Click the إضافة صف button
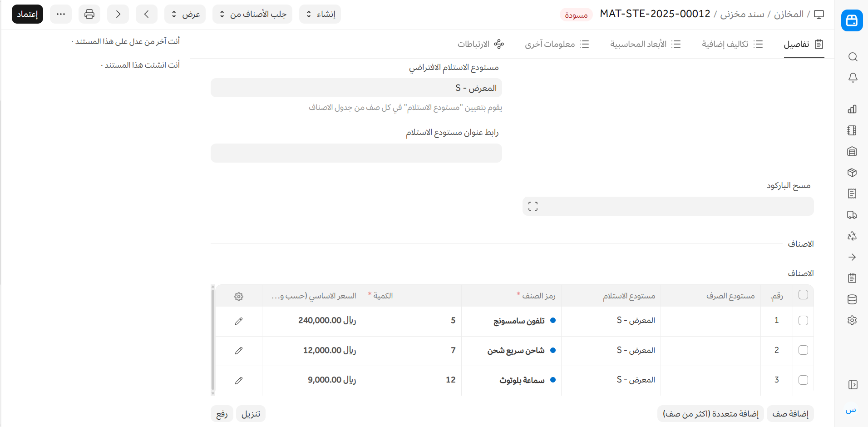Viewport: 868px width, 427px height. pyautogui.click(x=790, y=414)
